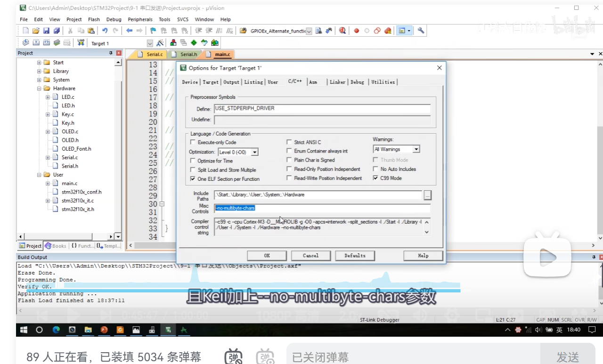The image size is (603, 364).
Task: Open the Warnings dropdown
Action: (416, 149)
